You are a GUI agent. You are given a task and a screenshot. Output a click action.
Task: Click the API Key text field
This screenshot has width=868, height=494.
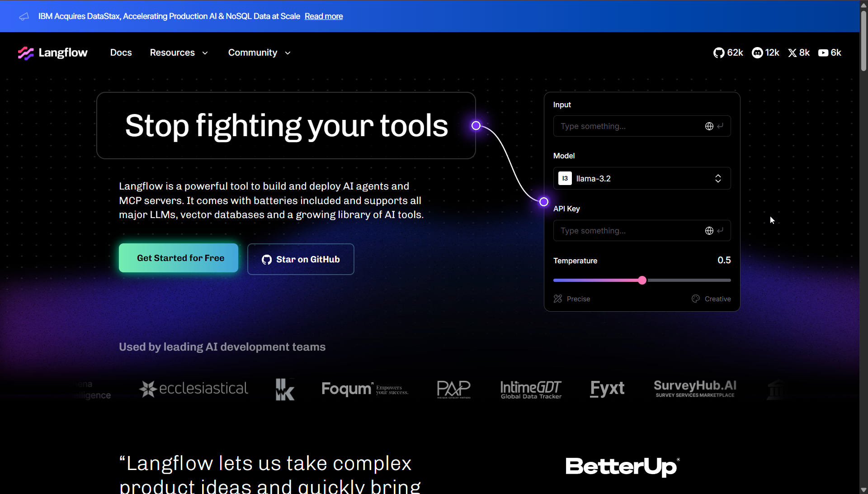pos(642,231)
